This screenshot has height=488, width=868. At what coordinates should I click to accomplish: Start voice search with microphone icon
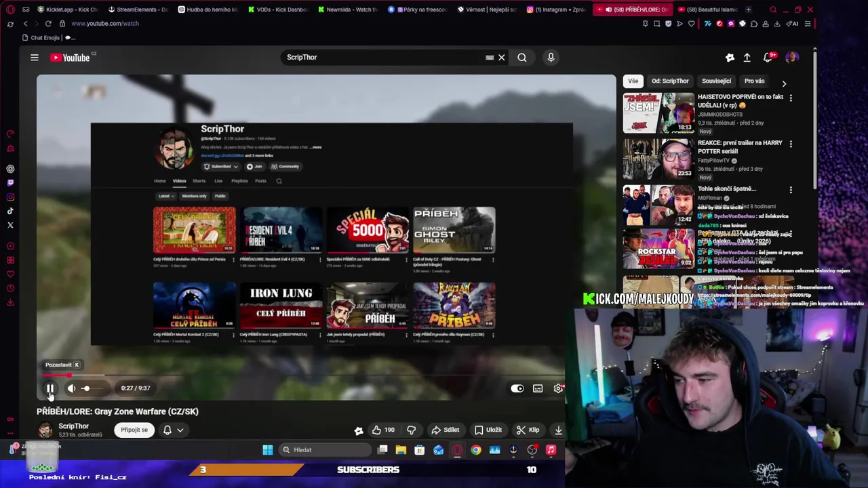coord(551,58)
